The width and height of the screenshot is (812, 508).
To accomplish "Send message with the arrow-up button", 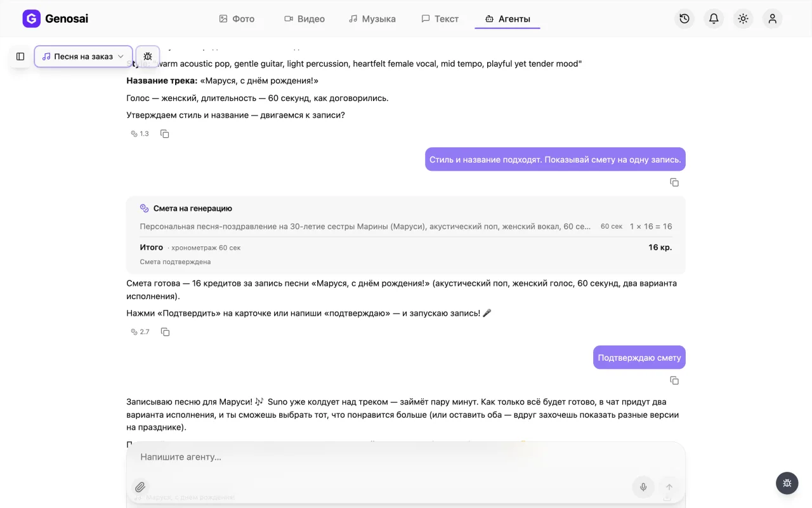I will click(x=669, y=487).
